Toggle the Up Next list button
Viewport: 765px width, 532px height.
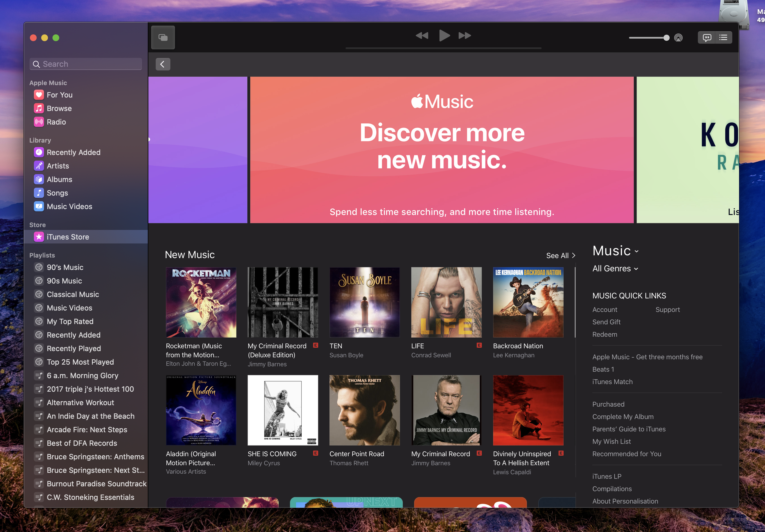tap(723, 38)
